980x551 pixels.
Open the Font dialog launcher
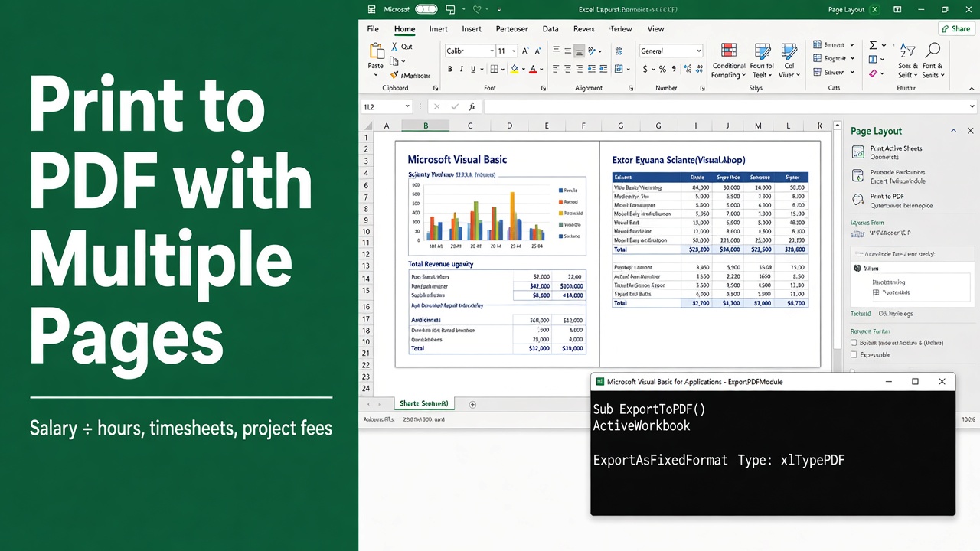(x=544, y=88)
